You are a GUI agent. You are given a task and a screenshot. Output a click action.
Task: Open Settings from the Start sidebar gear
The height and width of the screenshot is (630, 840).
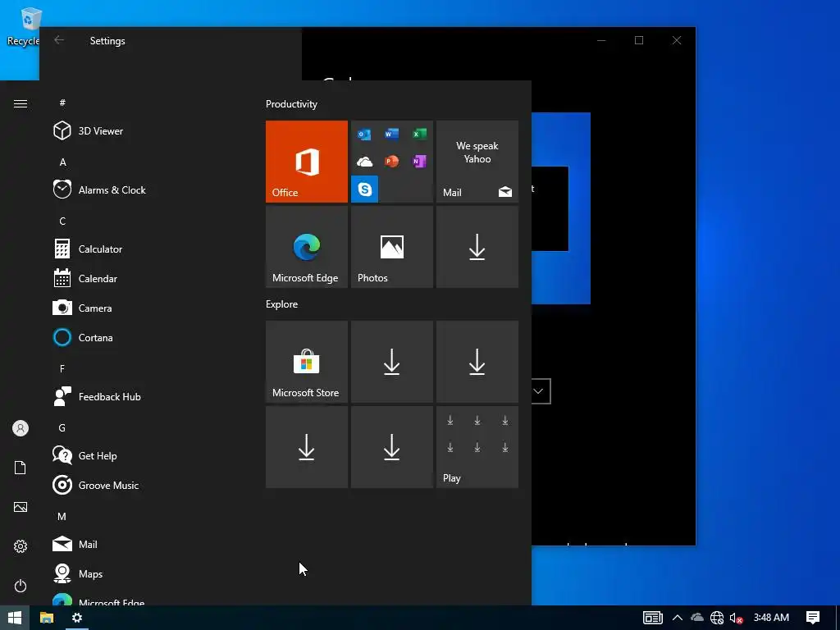coord(21,546)
